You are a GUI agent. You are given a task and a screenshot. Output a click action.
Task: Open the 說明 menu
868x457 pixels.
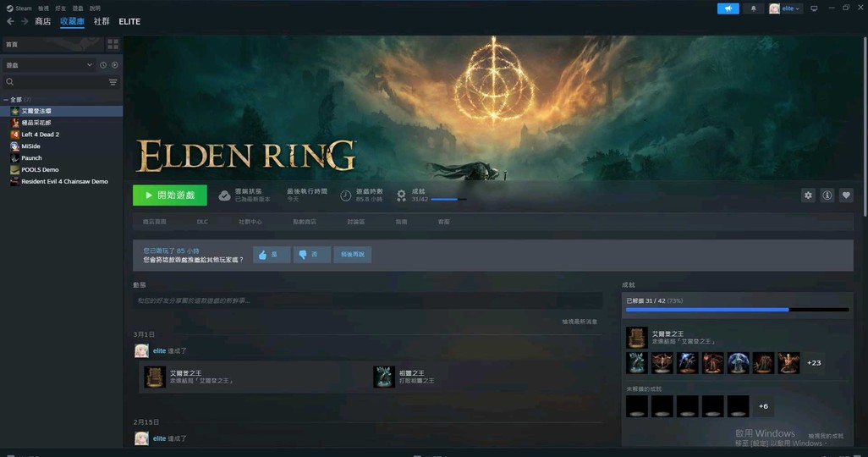tap(95, 8)
